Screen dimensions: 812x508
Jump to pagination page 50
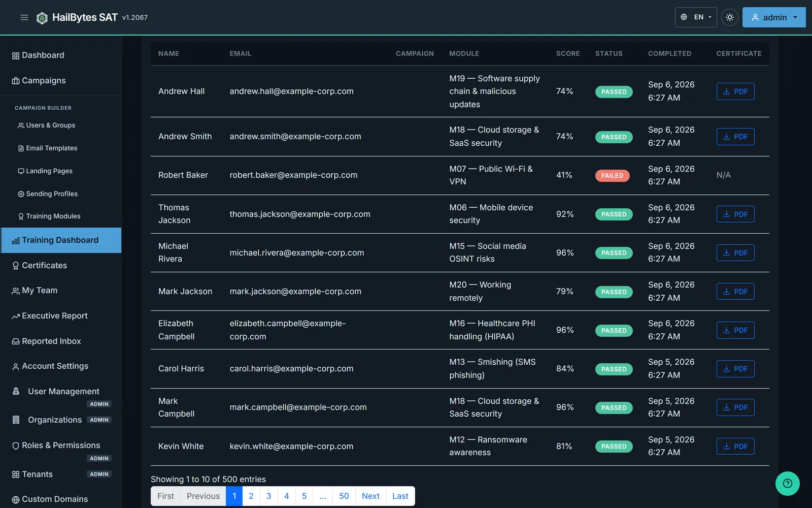click(x=344, y=496)
